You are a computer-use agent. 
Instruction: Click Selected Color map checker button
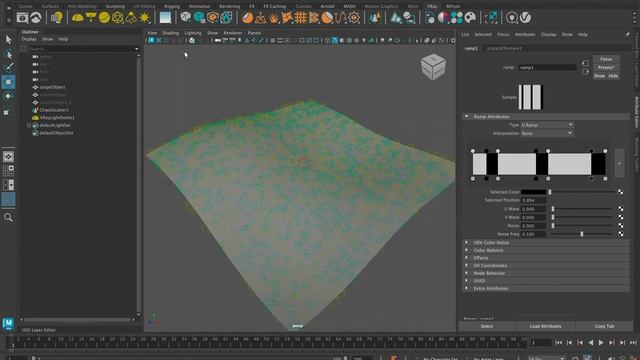coord(620,192)
